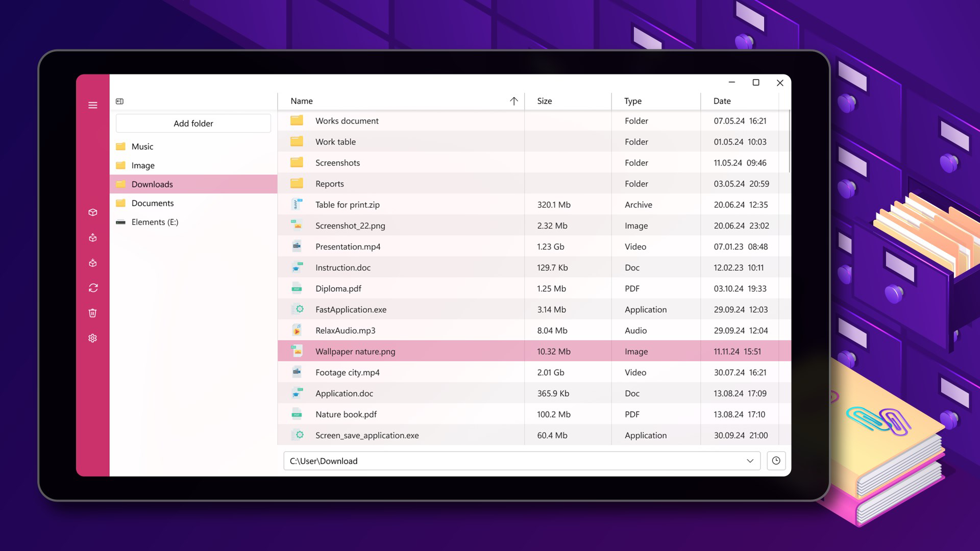The width and height of the screenshot is (980, 551).
Task: Select the Footage city.mp4 file name
Action: pos(347,372)
